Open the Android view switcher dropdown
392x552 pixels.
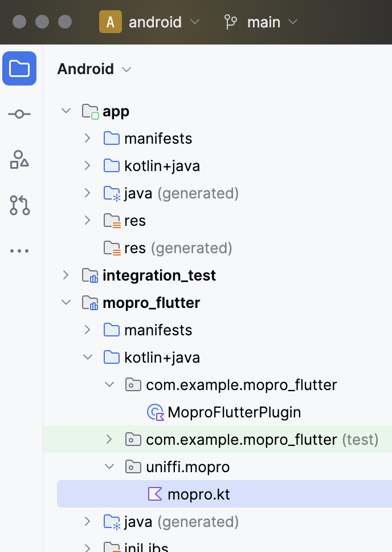125,69
